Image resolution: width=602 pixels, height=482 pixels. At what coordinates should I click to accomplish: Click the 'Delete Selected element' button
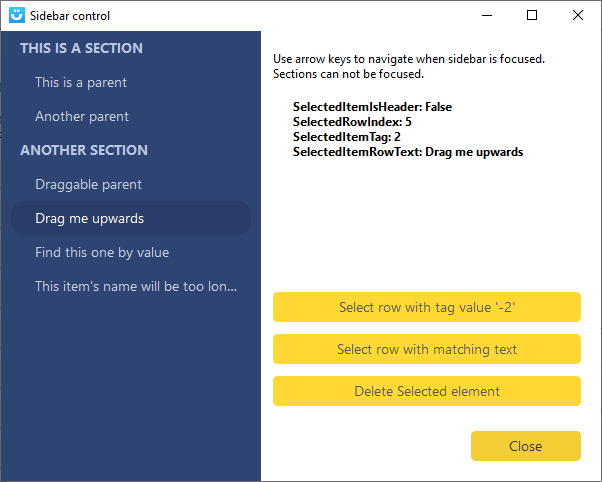coord(427,391)
